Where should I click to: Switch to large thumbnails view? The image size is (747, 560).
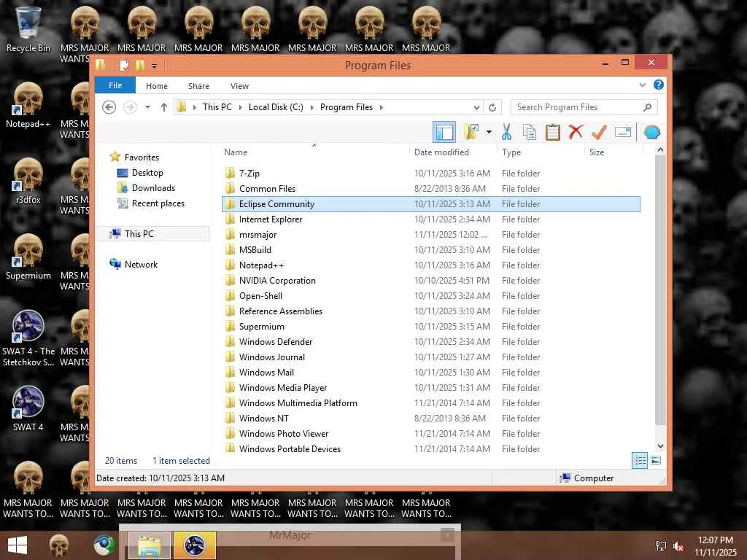(x=656, y=460)
